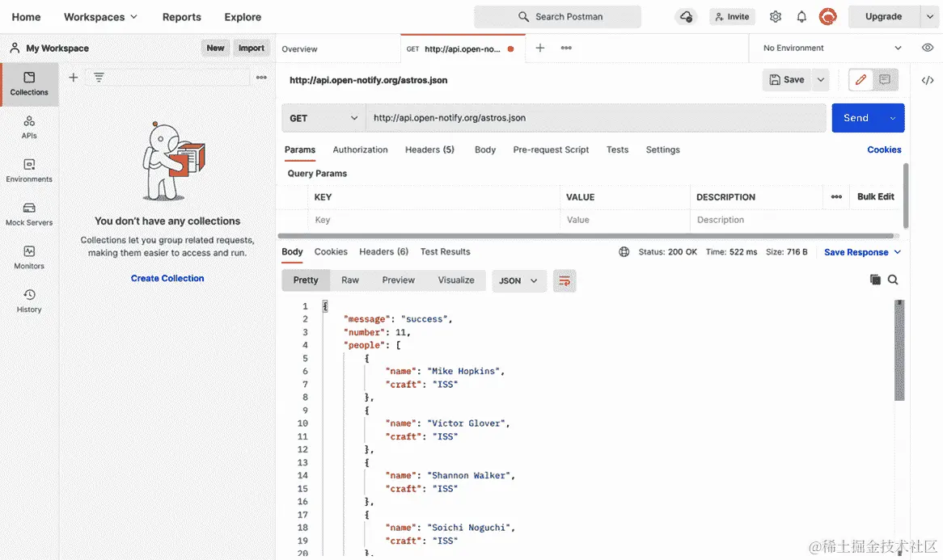The height and width of the screenshot is (560, 943).
Task: Switch to the Overview tab
Action: (x=299, y=48)
